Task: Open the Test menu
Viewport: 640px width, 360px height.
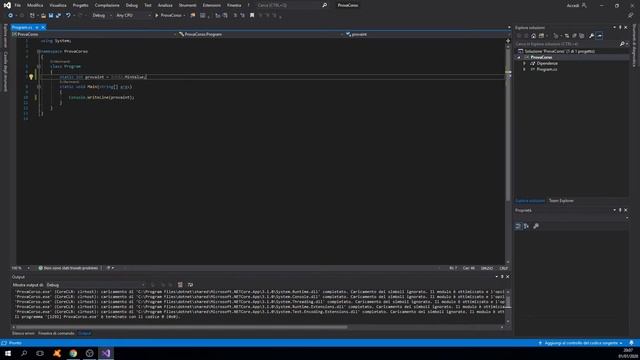Action: pos(148,5)
